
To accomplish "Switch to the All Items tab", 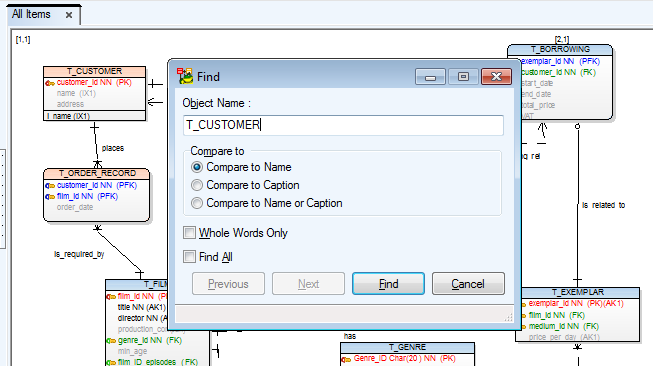I will pos(31,14).
